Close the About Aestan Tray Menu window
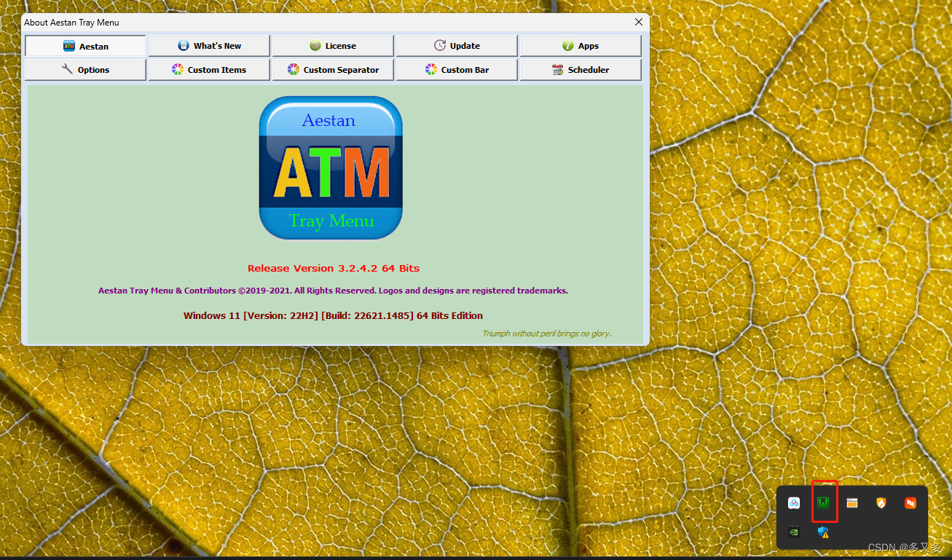Screen dimensions: 952x560 [639, 22]
